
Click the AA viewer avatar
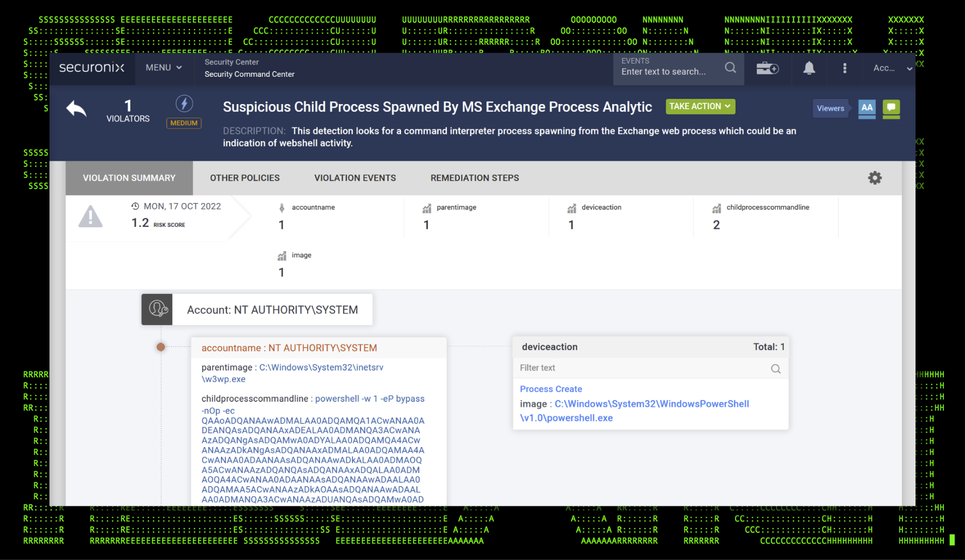click(x=867, y=108)
